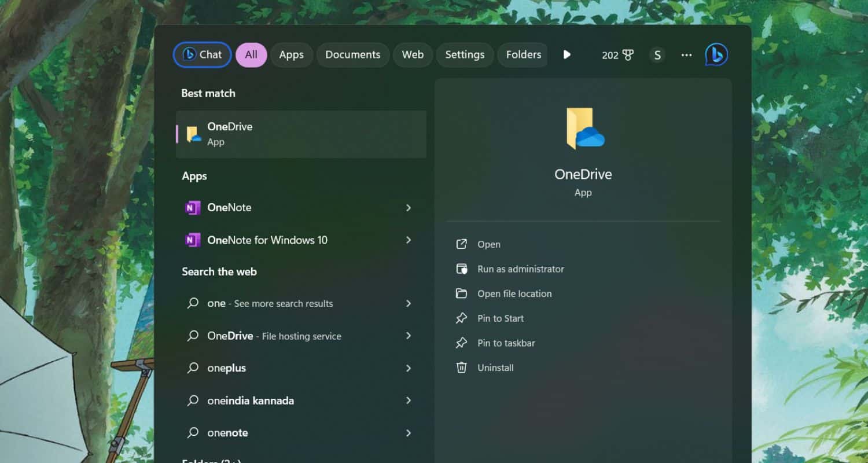Open the oneplus web suggestion
This screenshot has height=463, width=868.
click(x=301, y=368)
